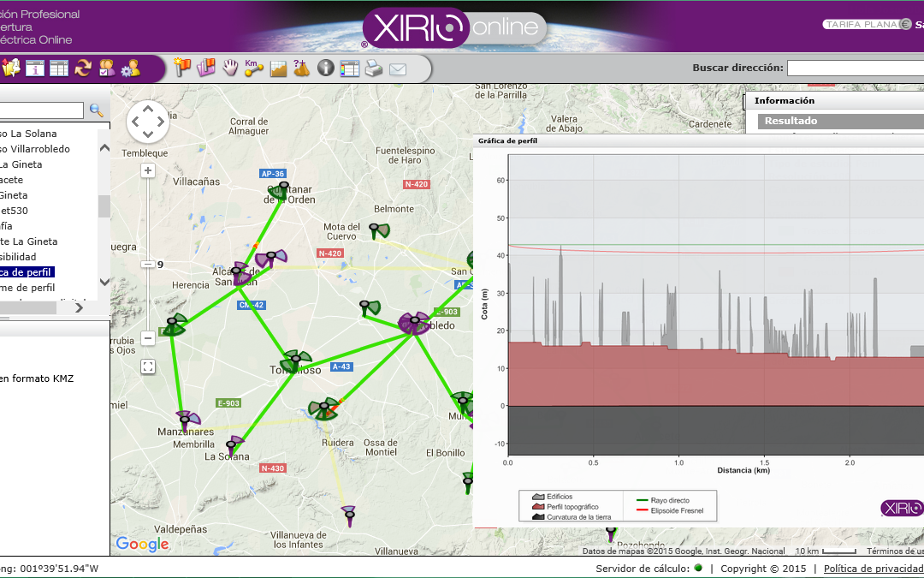Click the round information icon
The image size is (924, 578).
tap(326, 69)
